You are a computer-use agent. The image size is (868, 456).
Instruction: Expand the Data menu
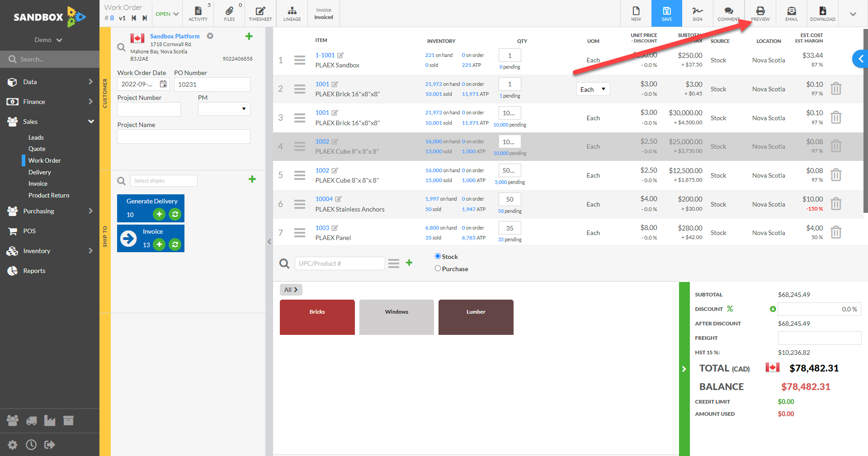(50, 82)
